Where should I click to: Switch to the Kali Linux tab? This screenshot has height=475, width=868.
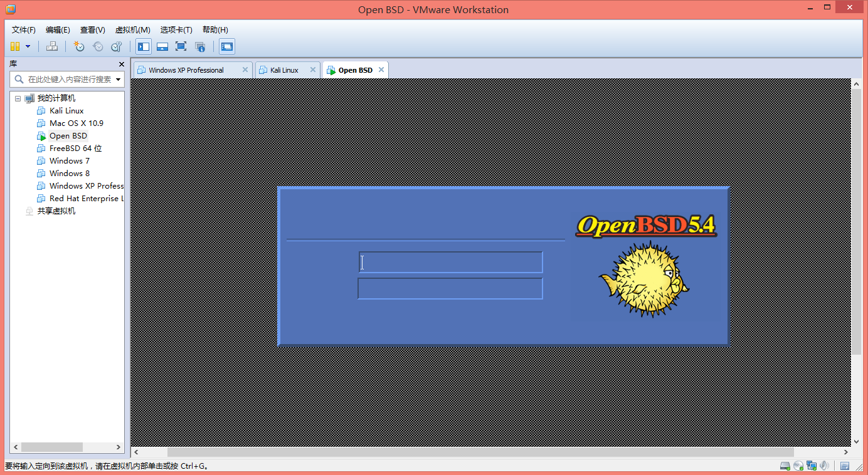[x=288, y=70]
